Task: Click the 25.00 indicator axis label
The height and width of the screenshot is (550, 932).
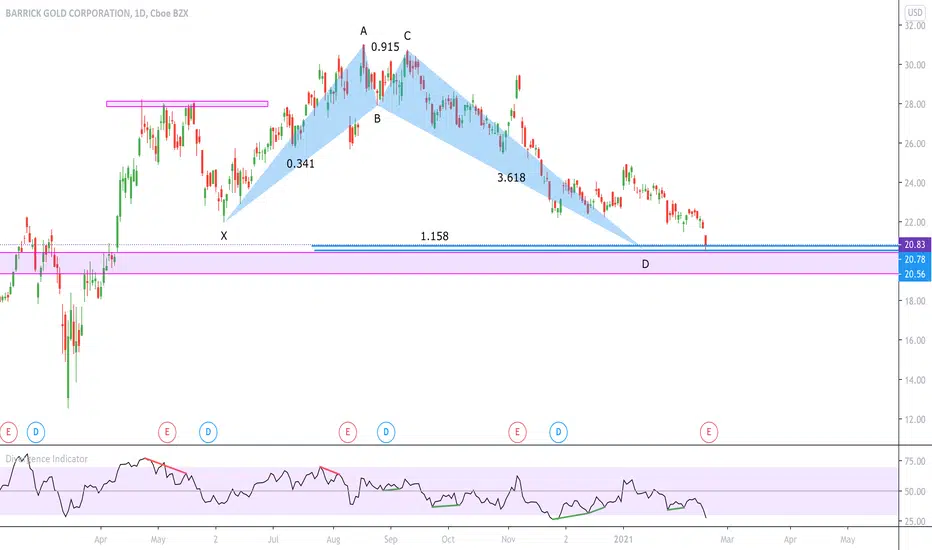Action: 915,521
